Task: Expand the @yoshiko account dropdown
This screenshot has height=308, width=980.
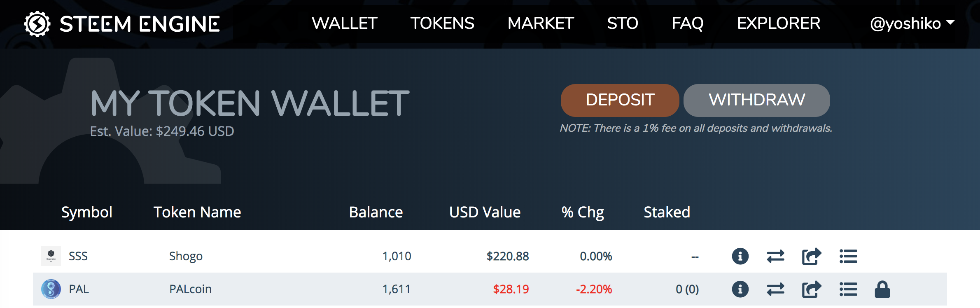Action: pos(912,23)
